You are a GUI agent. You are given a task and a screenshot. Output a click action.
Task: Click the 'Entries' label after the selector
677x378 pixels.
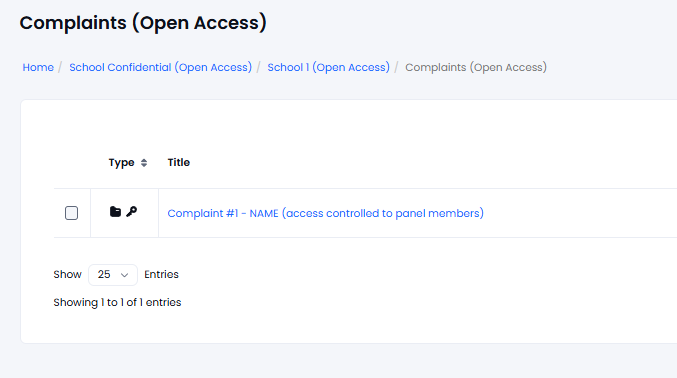pos(161,275)
